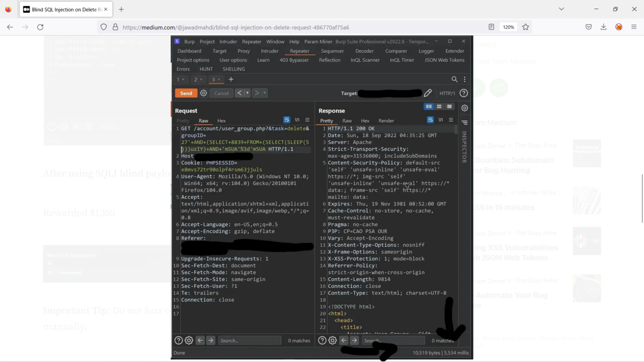Open tracking protection shield icon
This screenshot has height=362, width=644.
click(104, 27)
